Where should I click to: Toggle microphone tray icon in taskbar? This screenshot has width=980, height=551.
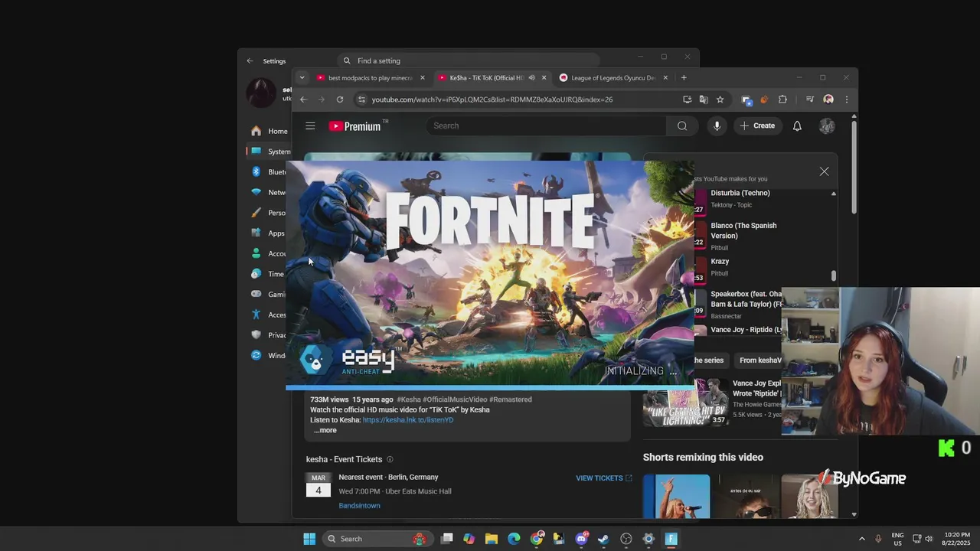point(878,539)
